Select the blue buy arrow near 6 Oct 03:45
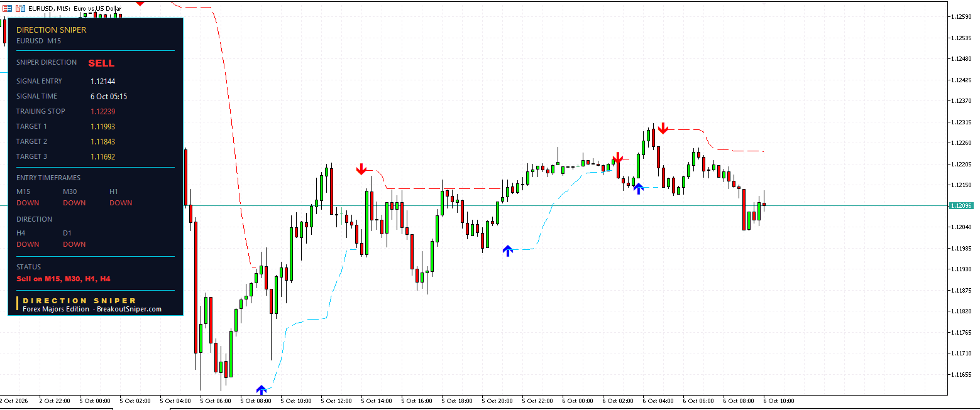 coord(639,188)
